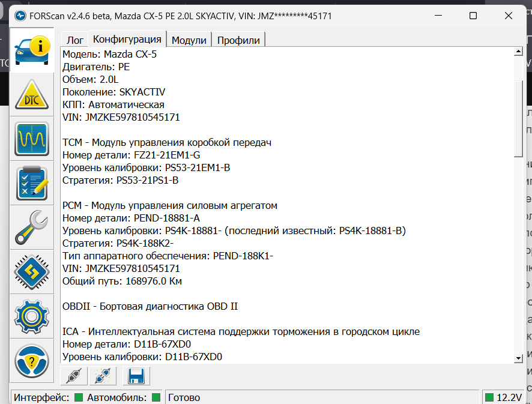Click the 12.2V voltage indicator
The height and width of the screenshot is (404, 532).
click(x=504, y=397)
